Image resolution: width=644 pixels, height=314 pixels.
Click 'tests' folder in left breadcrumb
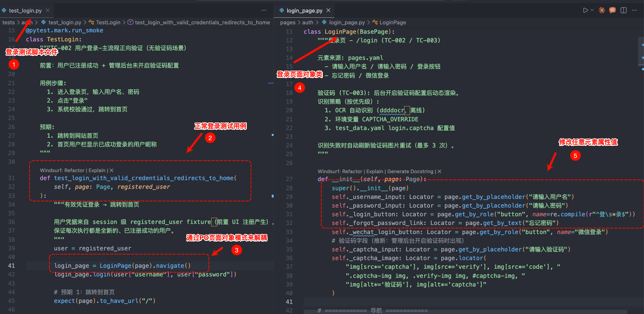8,22
